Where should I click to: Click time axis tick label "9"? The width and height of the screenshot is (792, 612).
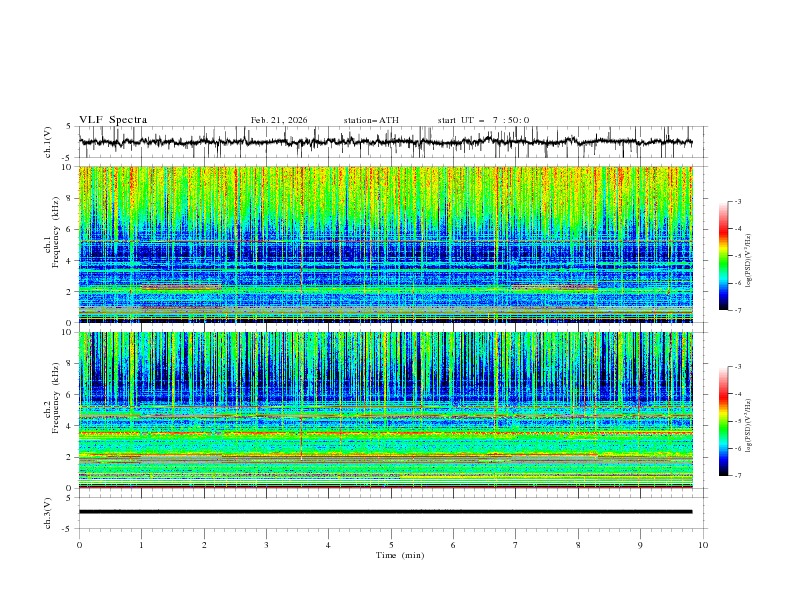tap(640, 545)
